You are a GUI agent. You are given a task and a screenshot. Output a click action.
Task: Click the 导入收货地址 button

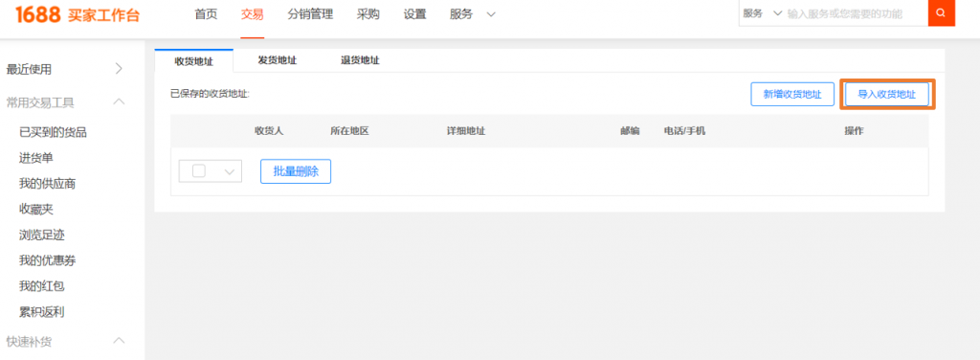click(887, 95)
